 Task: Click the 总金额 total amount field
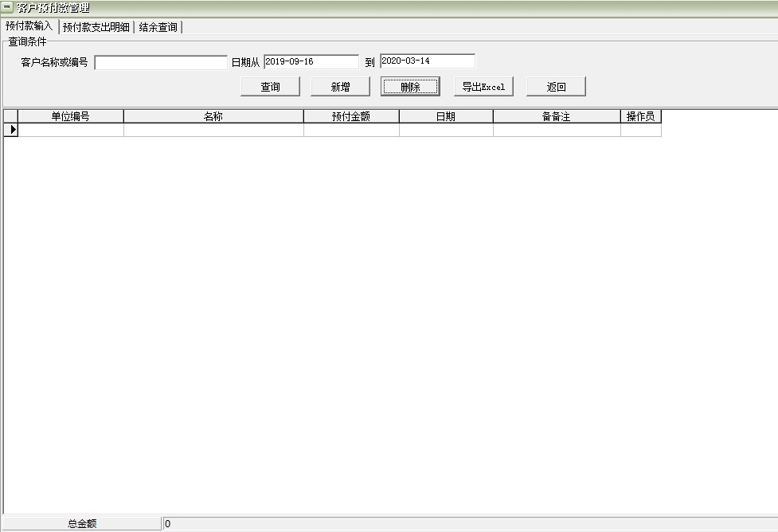coord(84,522)
